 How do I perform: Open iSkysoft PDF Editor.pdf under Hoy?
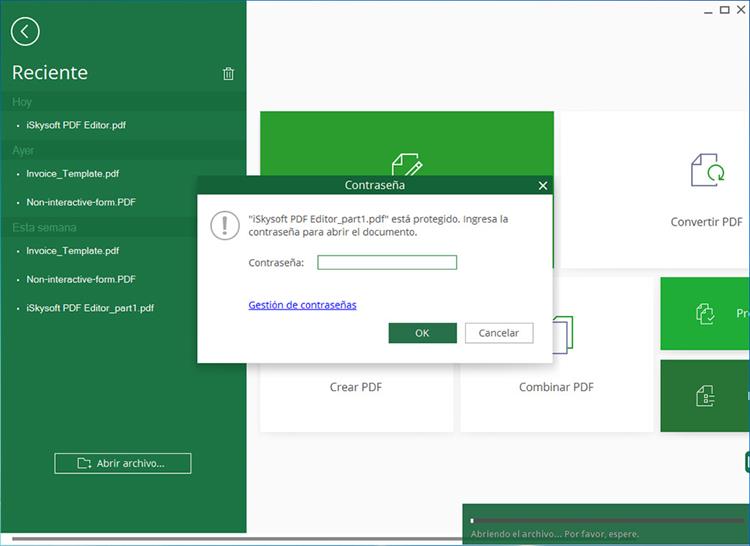tap(76, 125)
